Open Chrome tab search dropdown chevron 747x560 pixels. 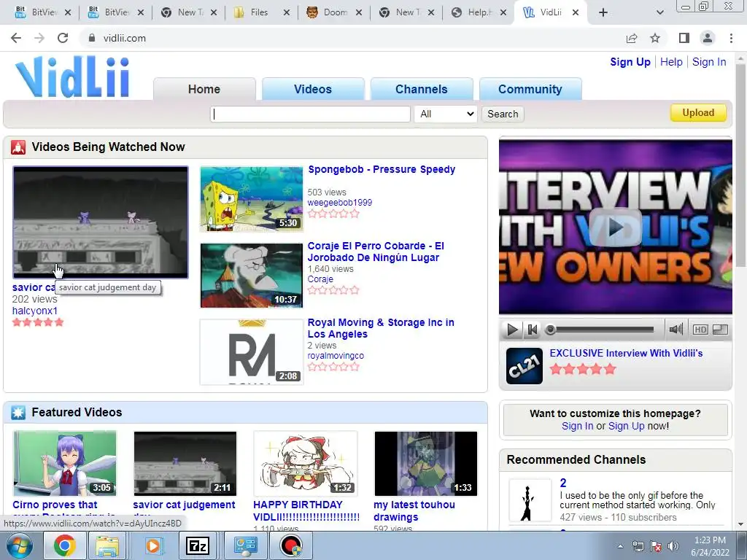(659, 12)
